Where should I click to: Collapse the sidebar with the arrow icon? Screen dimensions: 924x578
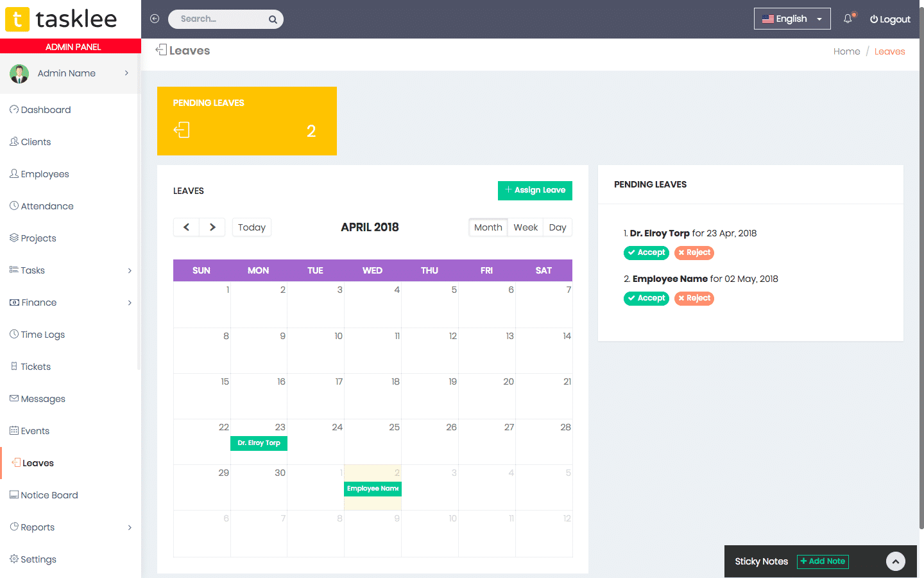pyautogui.click(x=155, y=19)
